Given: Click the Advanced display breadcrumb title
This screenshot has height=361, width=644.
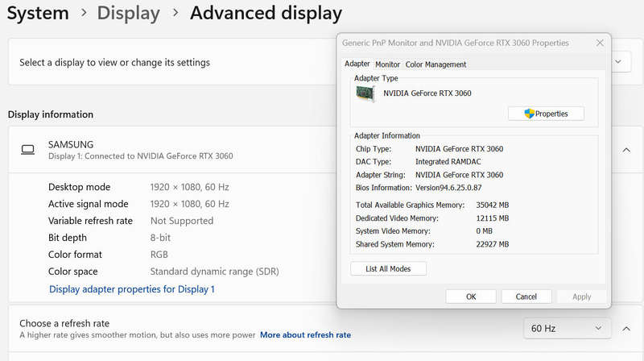Looking at the screenshot, I should click(x=266, y=13).
